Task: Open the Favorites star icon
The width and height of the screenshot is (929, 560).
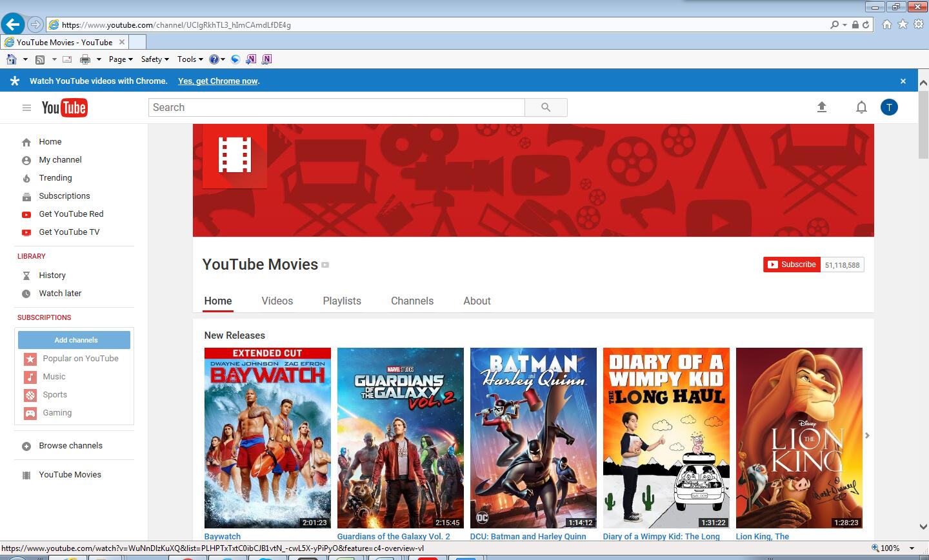Action: coord(903,25)
